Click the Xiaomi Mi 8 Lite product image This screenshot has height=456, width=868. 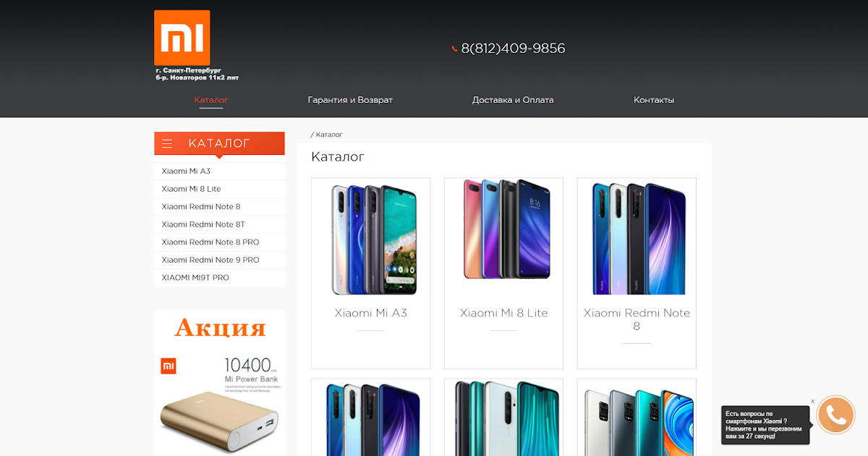(503, 229)
